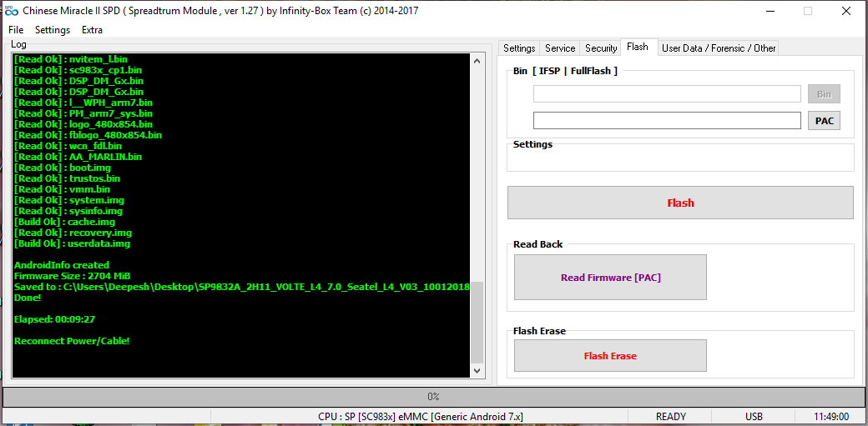Click the 'Done!' log line
Viewport: 868px width, 426px height.
[x=27, y=298]
